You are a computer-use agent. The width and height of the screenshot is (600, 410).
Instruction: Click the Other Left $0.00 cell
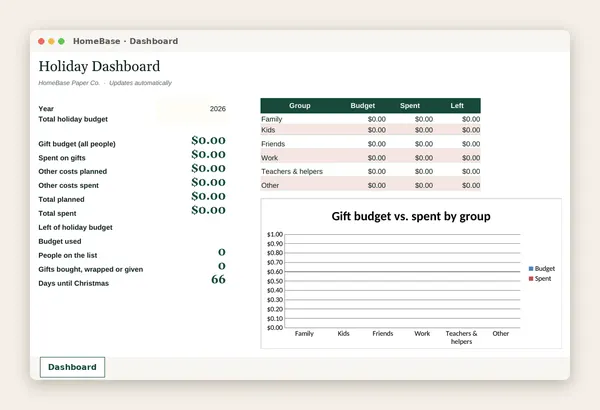(x=471, y=185)
